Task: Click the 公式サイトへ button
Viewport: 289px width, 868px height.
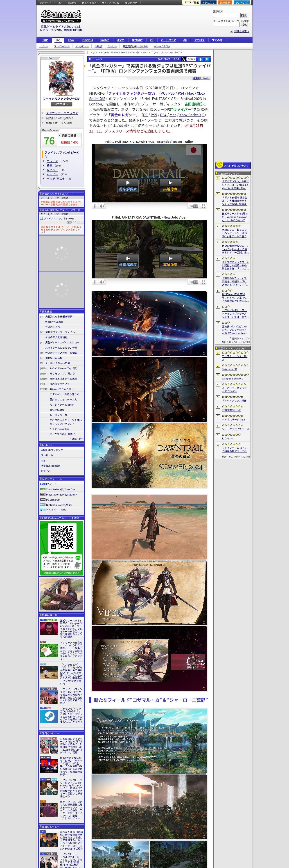Action: point(62,104)
